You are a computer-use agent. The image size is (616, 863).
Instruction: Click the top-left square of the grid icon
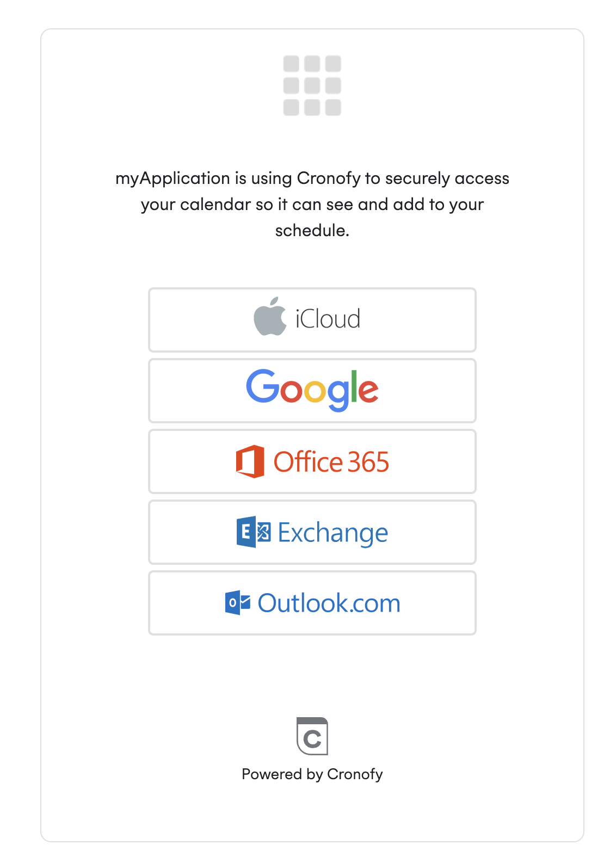coord(291,64)
